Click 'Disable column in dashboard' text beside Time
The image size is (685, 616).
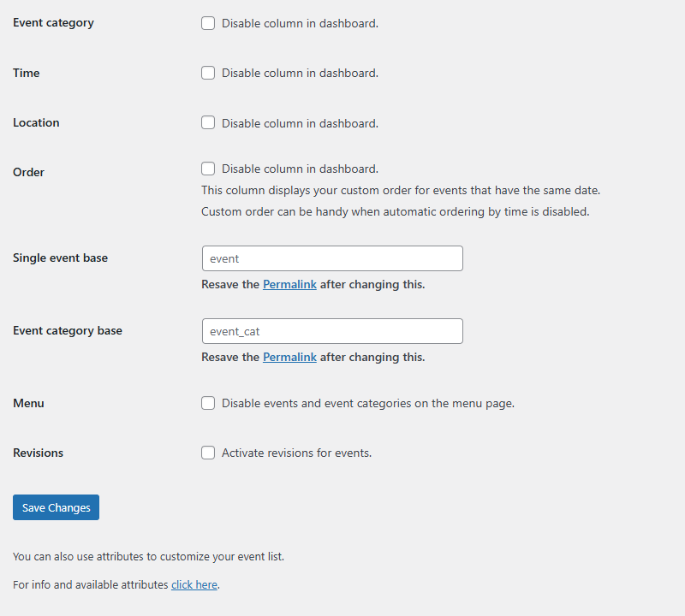[x=299, y=73]
